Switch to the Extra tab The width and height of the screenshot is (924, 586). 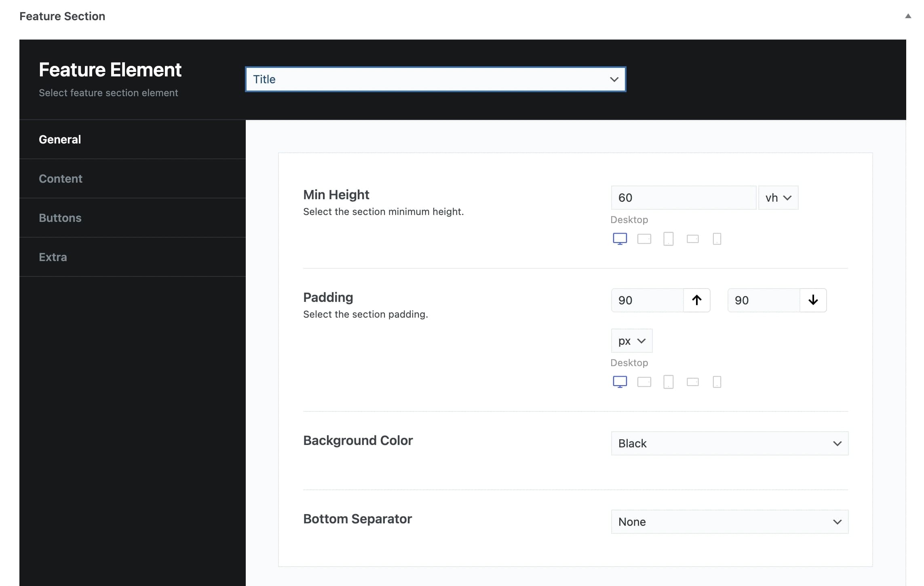click(x=133, y=257)
